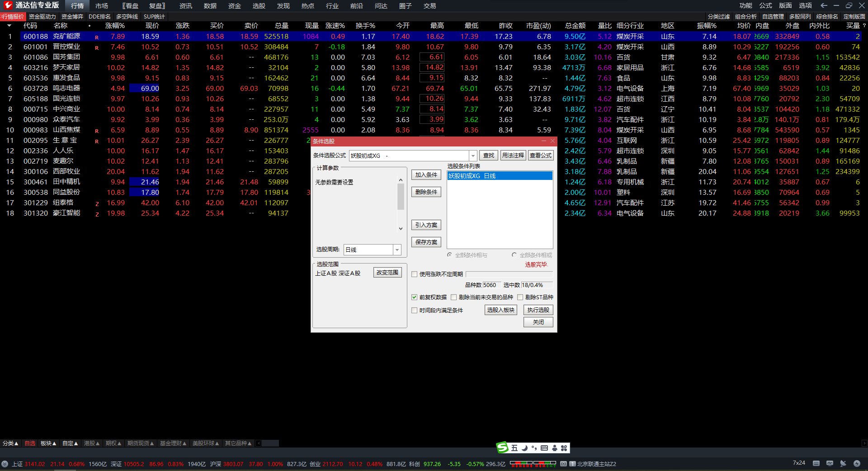Click the lightning bolt icon in status bar
The height and width of the screenshot is (471, 868).
pyautogui.click(x=857, y=463)
